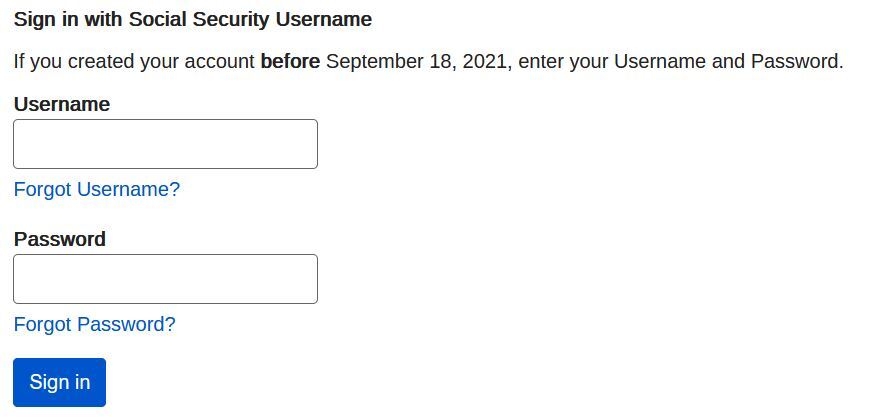Focus the Password input box
This screenshot has width=871, height=417.
tap(165, 279)
